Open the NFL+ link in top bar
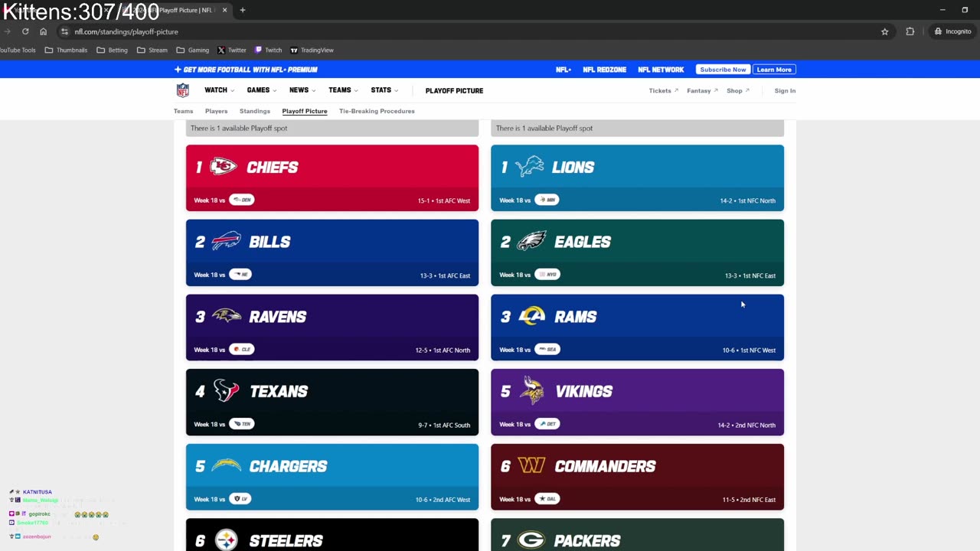This screenshot has width=980, height=551. pos(563,70)
